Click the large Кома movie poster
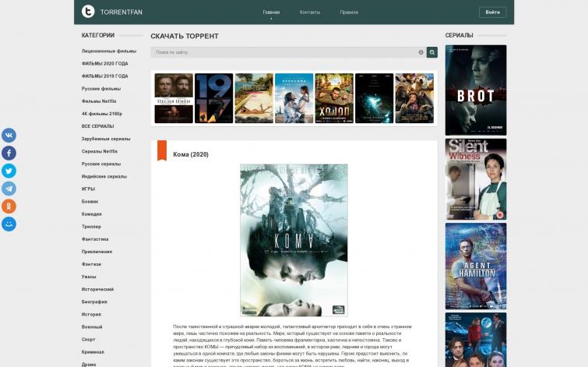588x367 pixels. tap(294, 240)
